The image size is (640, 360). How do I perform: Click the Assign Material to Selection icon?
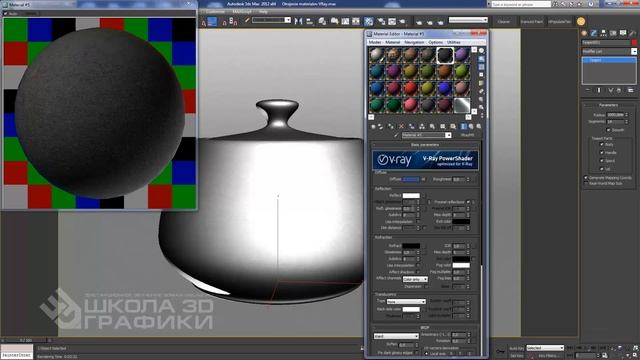[x=391, y=127]
